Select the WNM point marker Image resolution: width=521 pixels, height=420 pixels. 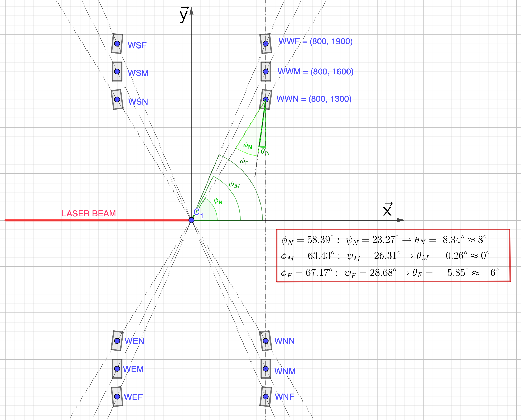266,369
